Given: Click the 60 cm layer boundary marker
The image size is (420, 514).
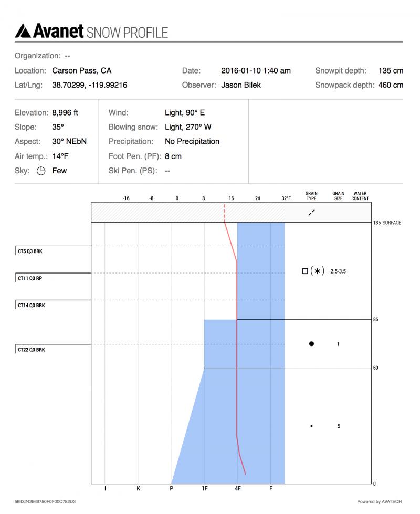Looking at the screenshot, I should (x=375, y=368).
